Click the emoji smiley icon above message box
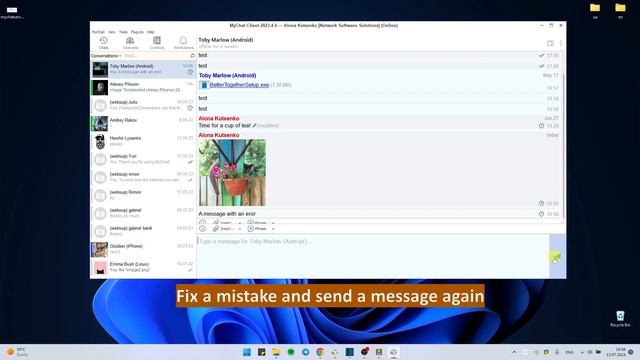The width and height of the screenshot is (640, 360). click(x=202, y=229)
